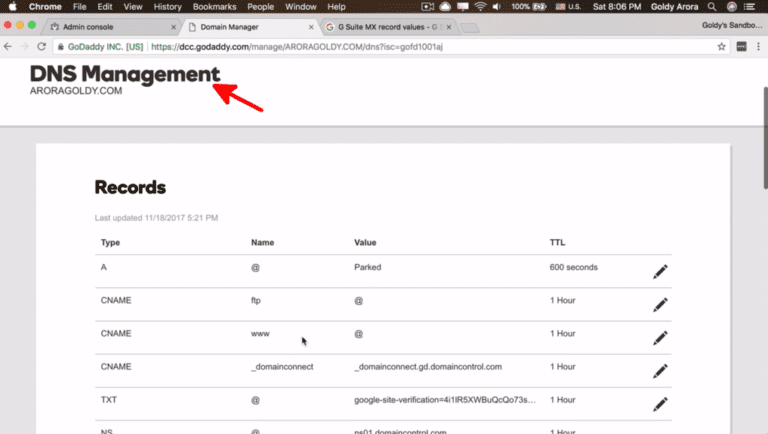This screenshot has width=768, height=434.
Task: Go back in Chrome
Action: click(8, 47)
